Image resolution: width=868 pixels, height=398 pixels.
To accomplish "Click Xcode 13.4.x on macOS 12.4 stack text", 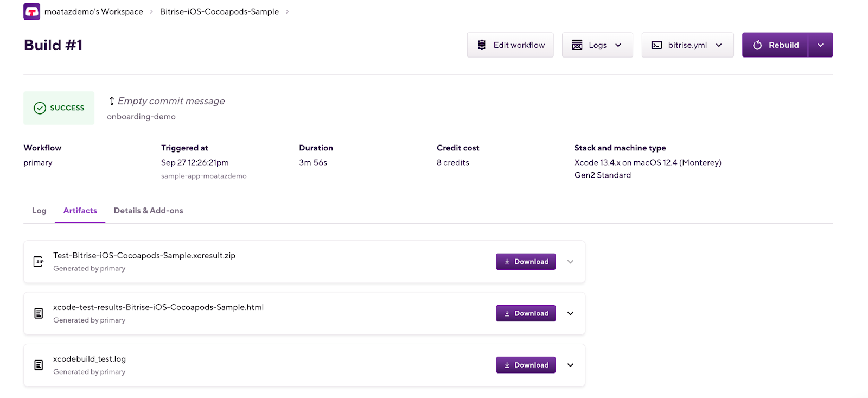I will click(x=648, y=162).
